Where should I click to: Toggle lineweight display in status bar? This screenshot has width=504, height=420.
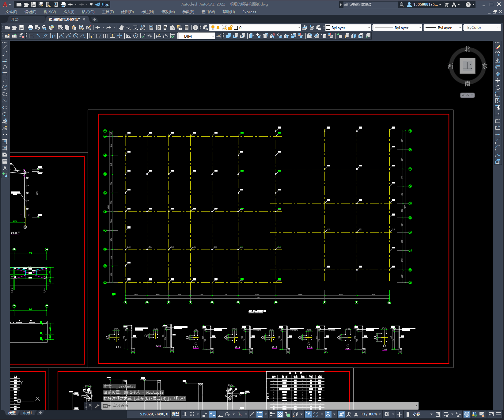[x=272, y=414]
